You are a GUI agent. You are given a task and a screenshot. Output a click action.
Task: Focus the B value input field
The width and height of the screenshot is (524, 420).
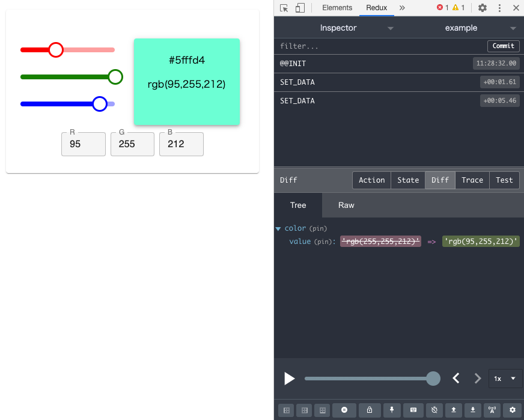coord(181,144)
